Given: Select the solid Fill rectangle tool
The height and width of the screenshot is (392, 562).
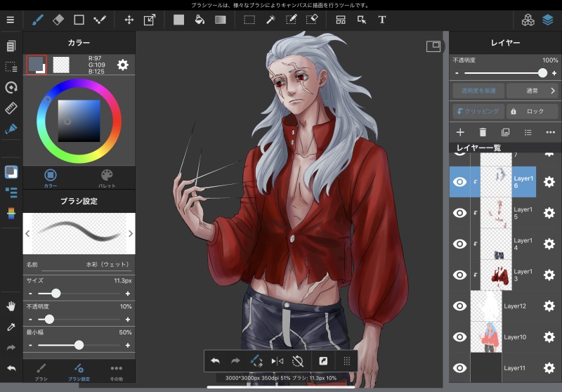Looking at the screenshot, I should 178,20.
